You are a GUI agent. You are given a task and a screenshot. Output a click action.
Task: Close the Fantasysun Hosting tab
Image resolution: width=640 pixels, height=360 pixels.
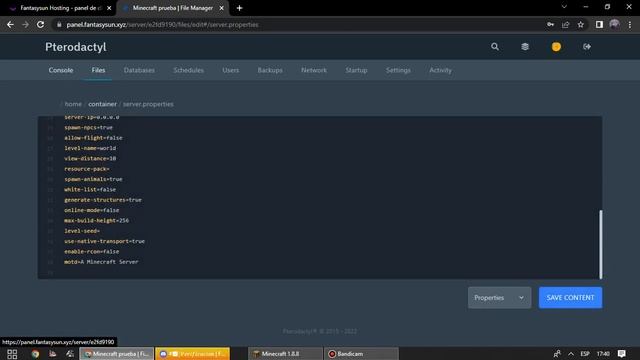point(109,8)
